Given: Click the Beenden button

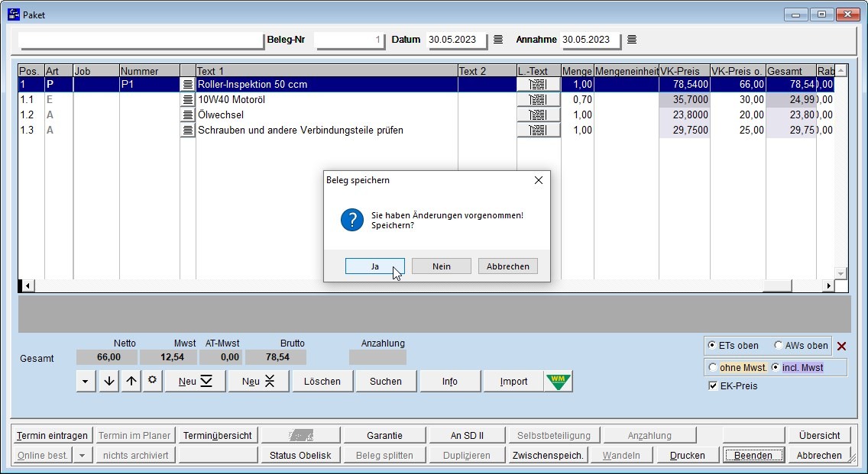Looking at the screenshot, I should (x=753, y=455).
